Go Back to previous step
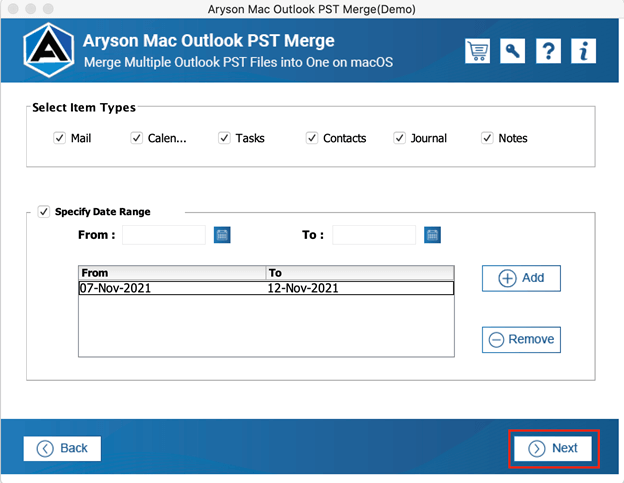This screenshot has width=624, height=483. click(62, 448)
